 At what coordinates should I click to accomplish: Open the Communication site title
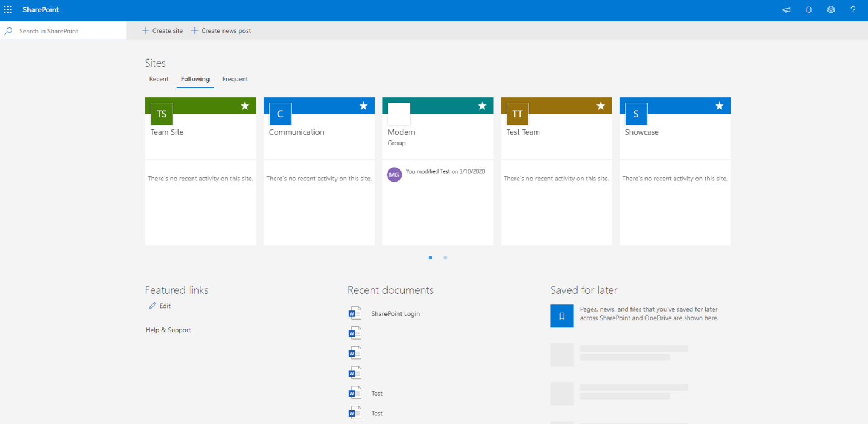[x=296, y=132]
